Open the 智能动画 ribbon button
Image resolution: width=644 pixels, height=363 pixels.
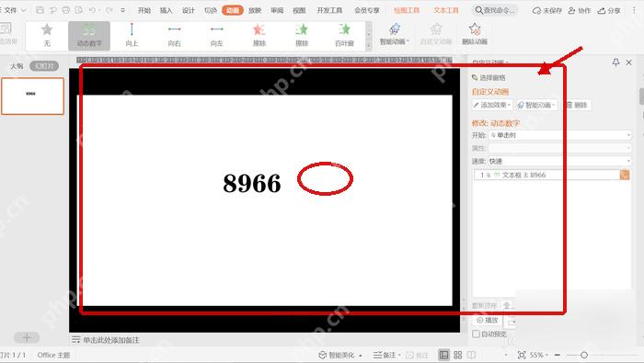pyautogui.click(x=395, y=34)
